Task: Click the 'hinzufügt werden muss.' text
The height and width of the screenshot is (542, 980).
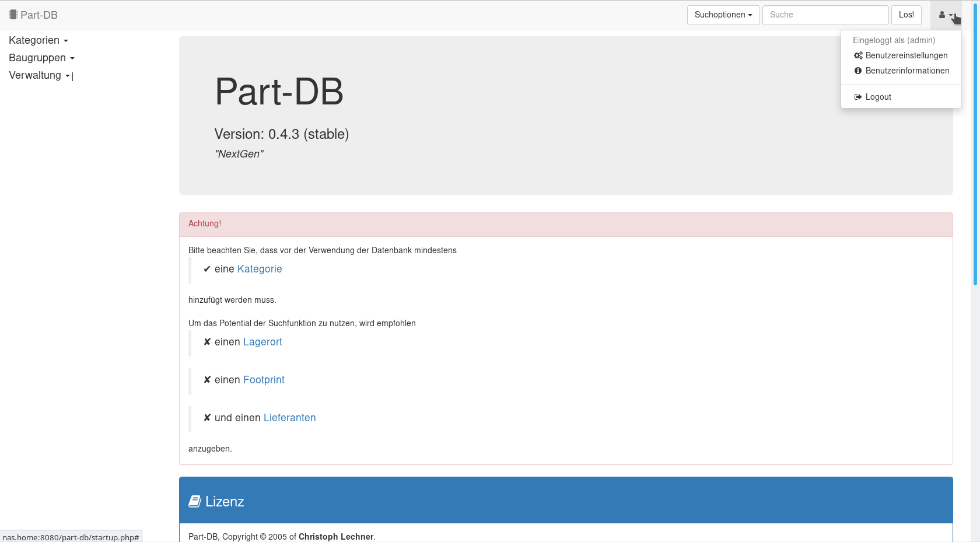Action: [232, 300]
